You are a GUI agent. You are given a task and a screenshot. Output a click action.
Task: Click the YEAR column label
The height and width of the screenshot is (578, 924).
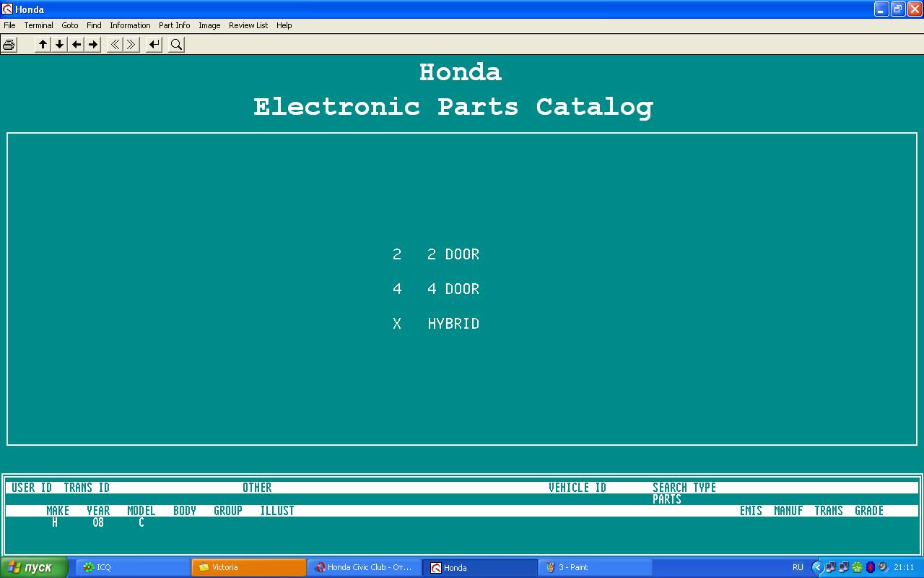(98, 511)
